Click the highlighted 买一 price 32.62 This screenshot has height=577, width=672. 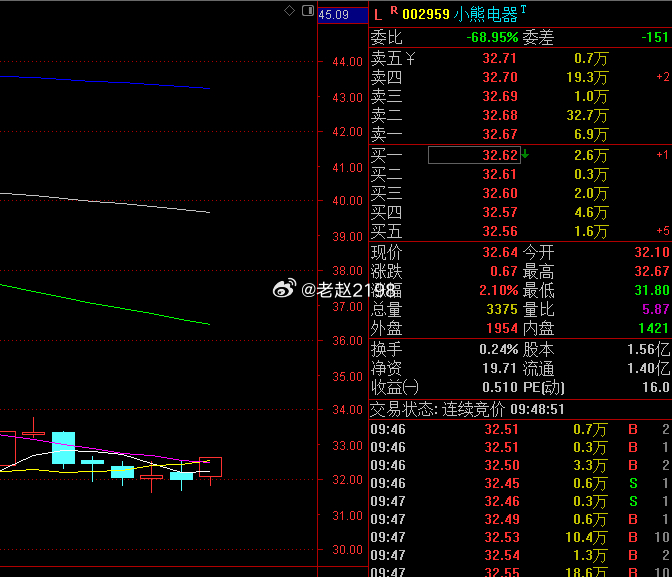click(x=474, y=155)
